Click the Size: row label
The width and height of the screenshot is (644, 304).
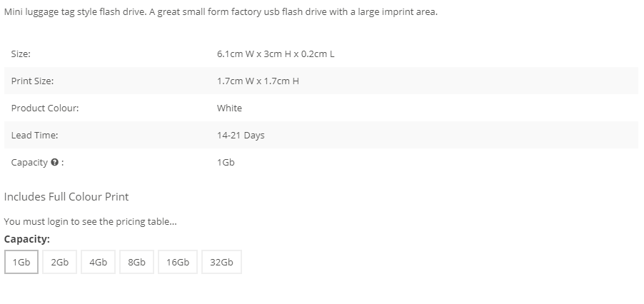tap(21, 54)
